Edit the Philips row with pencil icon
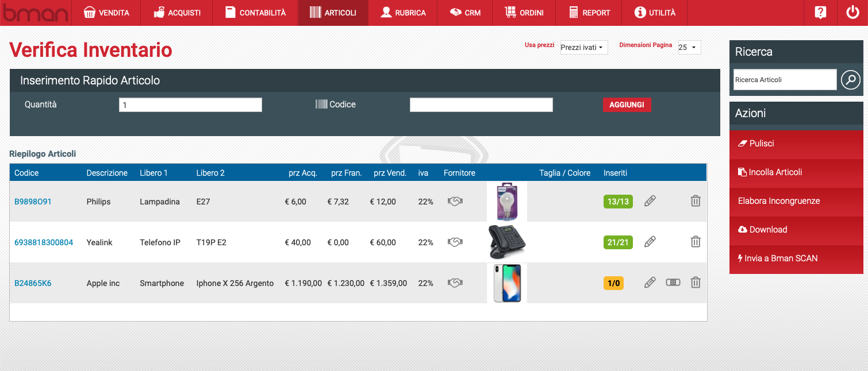 pos(650,201)
